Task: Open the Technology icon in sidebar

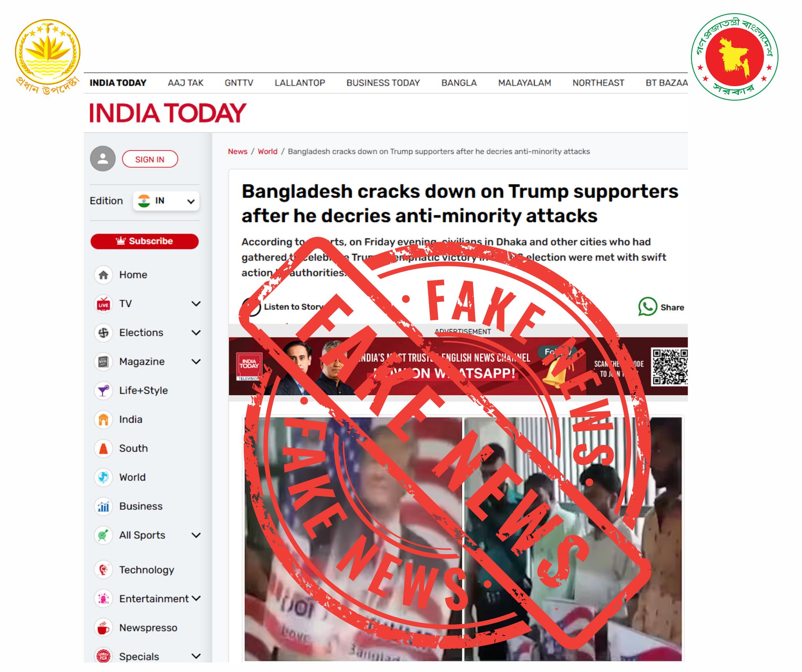Action: pyautogui.click(x=103, y=570)
